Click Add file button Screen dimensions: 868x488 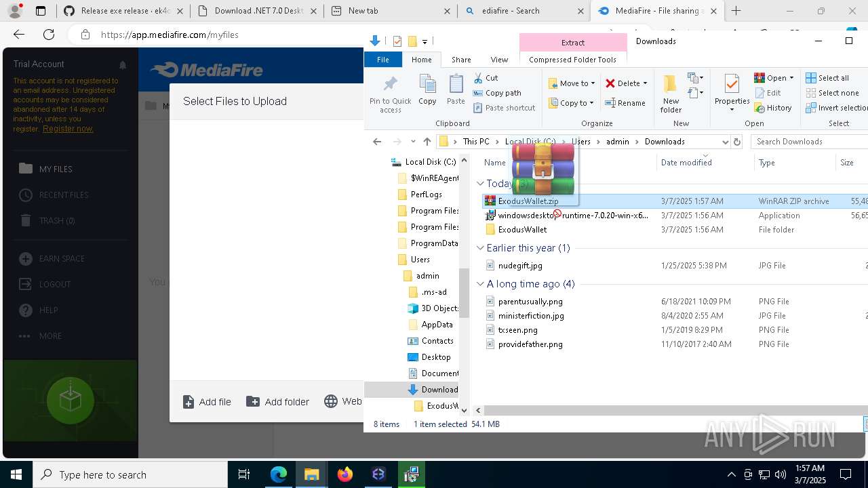207,402
